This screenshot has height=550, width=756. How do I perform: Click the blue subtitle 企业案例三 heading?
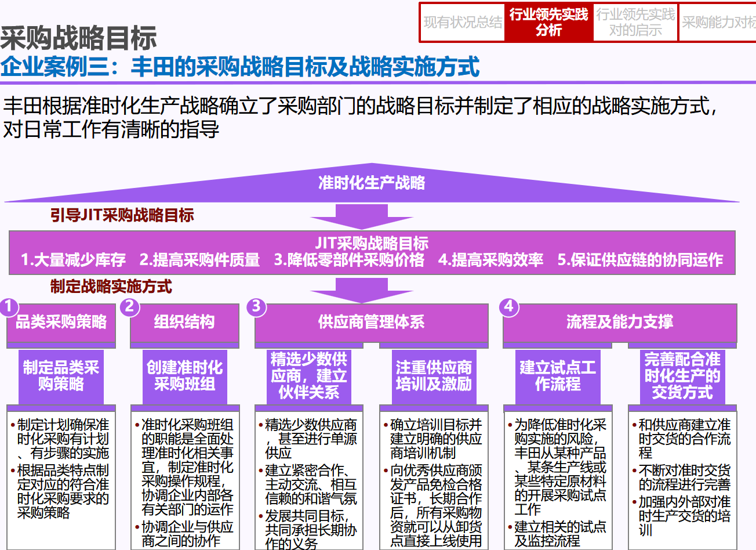coord(240,67)
